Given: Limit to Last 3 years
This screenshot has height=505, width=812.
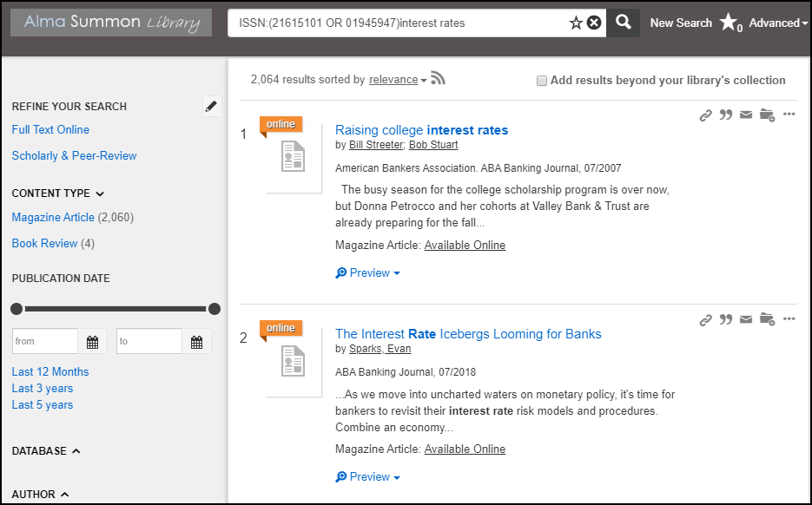Looking at the screenshot, I should pyautogui.click(x=43, y=388).
